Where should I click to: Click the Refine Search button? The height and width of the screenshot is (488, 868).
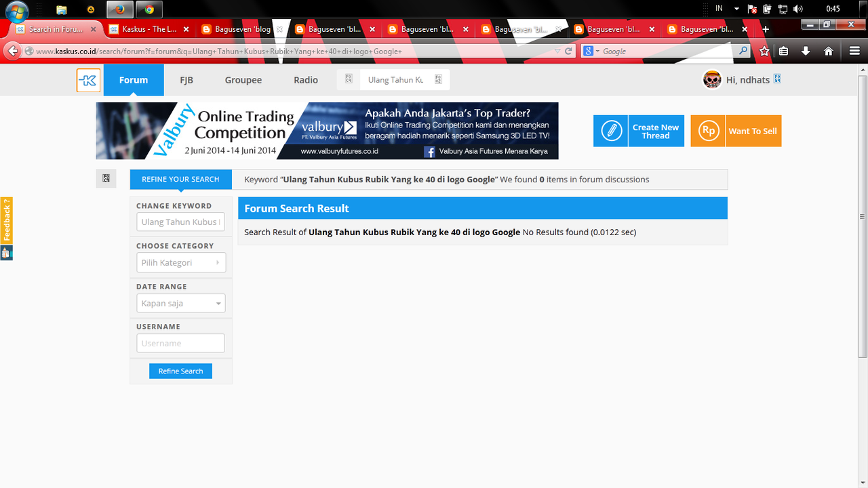(x=180, y=371)
